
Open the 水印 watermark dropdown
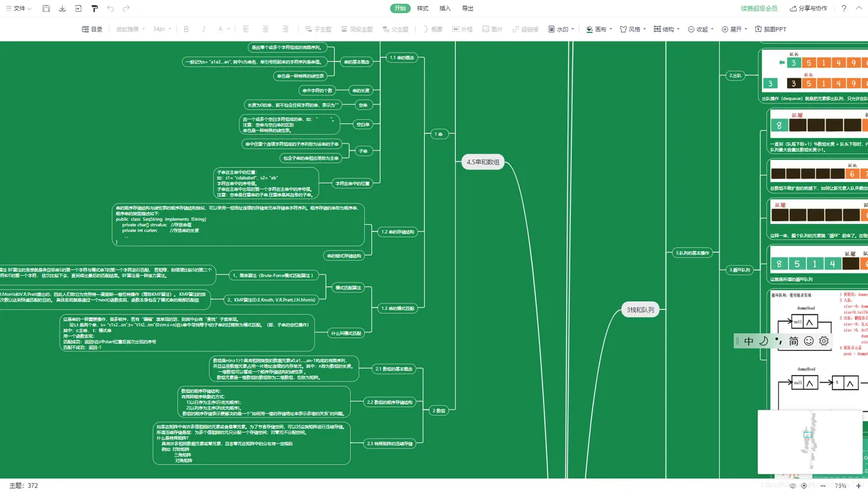tap(561, 29)
